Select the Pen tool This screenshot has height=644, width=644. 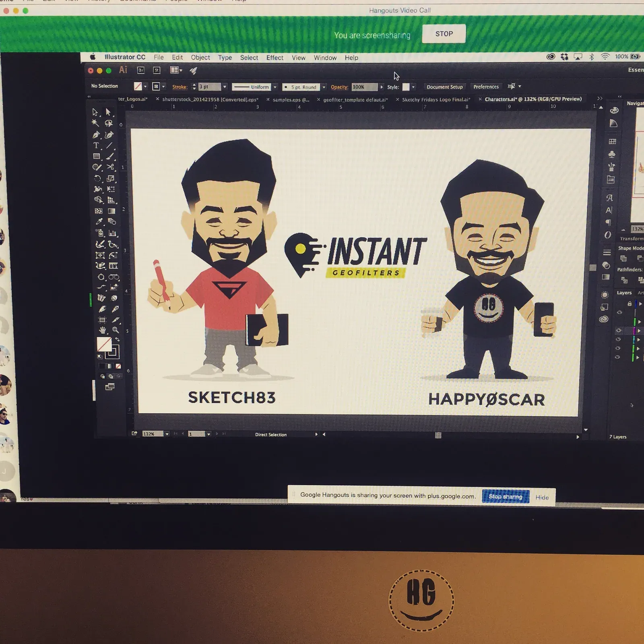(x=96, y=134)
